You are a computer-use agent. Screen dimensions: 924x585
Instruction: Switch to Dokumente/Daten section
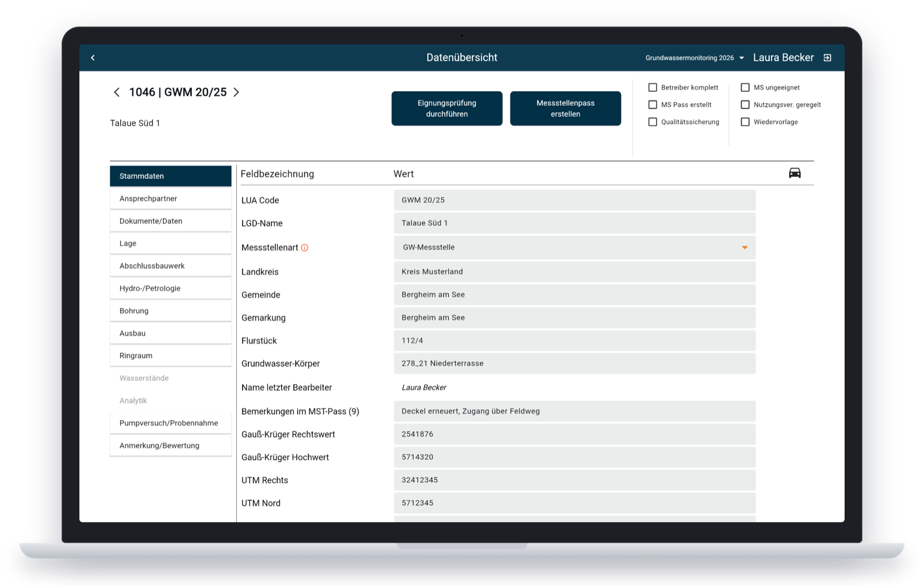tap(170, 221)
